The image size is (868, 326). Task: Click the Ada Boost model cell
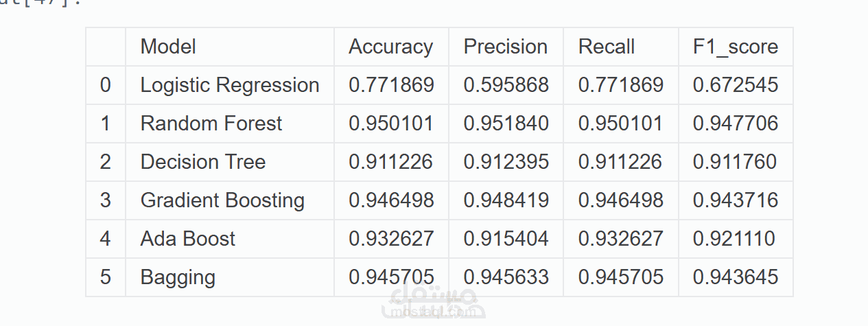coord(188,239)
